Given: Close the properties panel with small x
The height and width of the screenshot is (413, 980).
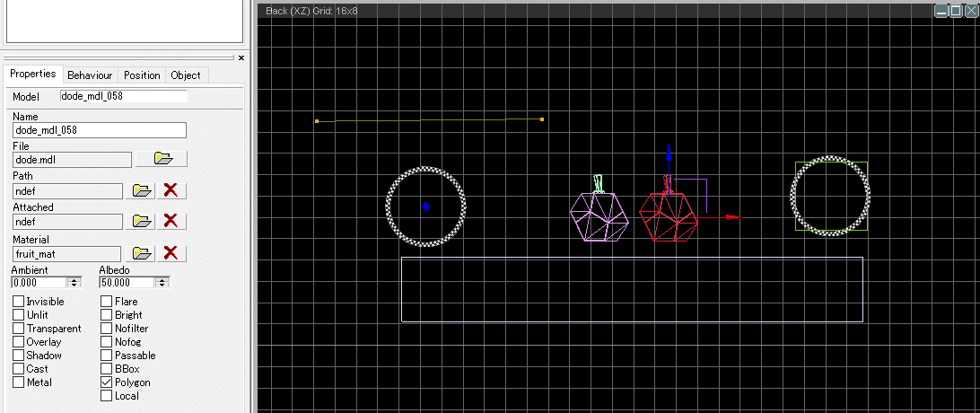Looking at the screenshot, I should pos(241,58).
